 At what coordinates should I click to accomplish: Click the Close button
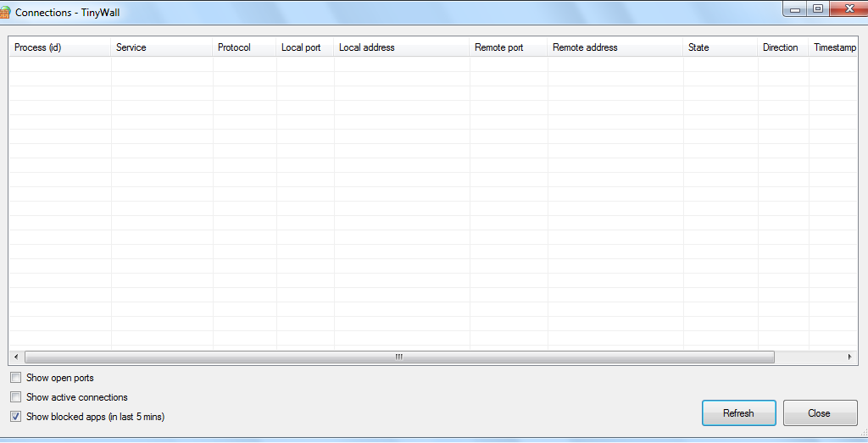tap(820, 413)
